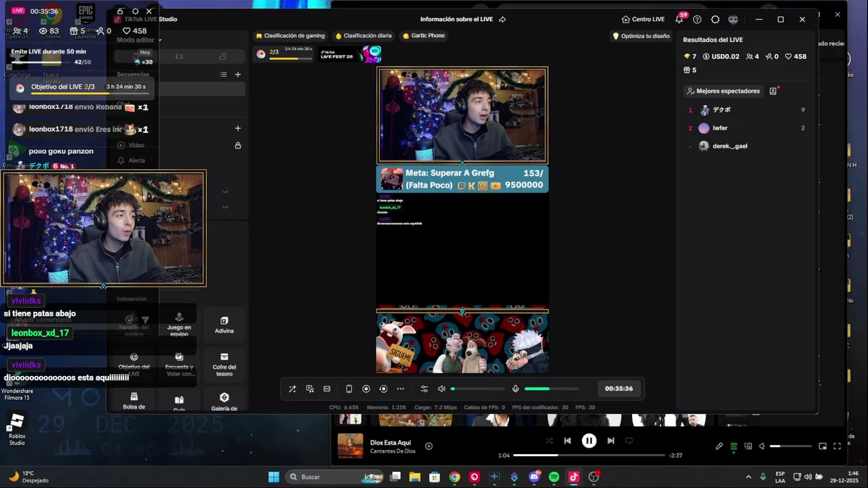
Task: Open Spotify connect to device icon
Action: pyautogui.click(x=748, y=446)
